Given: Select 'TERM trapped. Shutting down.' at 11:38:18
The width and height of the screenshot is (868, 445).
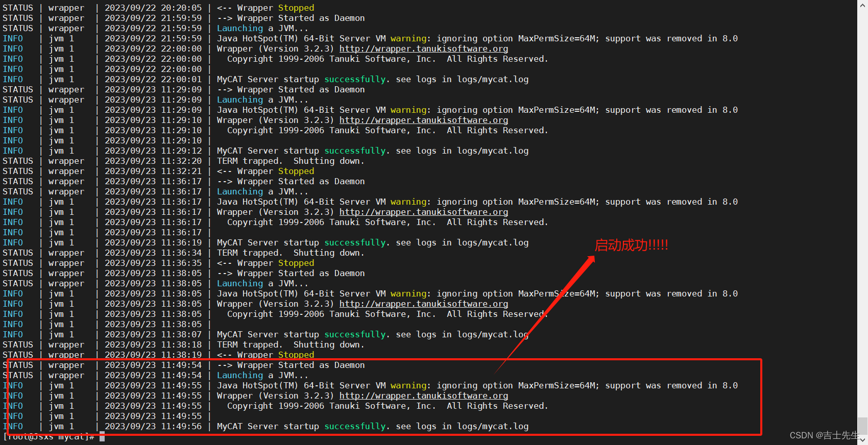Looking at the screenshot, I should pos(291,345).
